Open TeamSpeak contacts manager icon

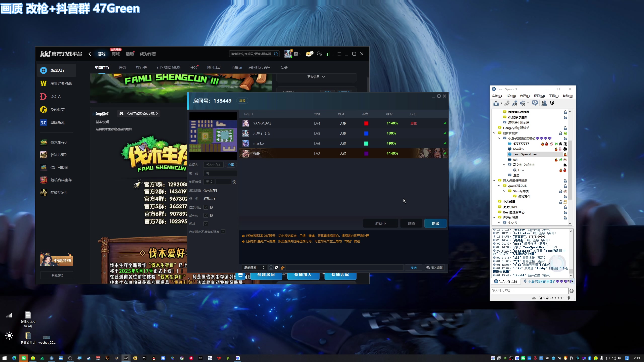[544, 103]
